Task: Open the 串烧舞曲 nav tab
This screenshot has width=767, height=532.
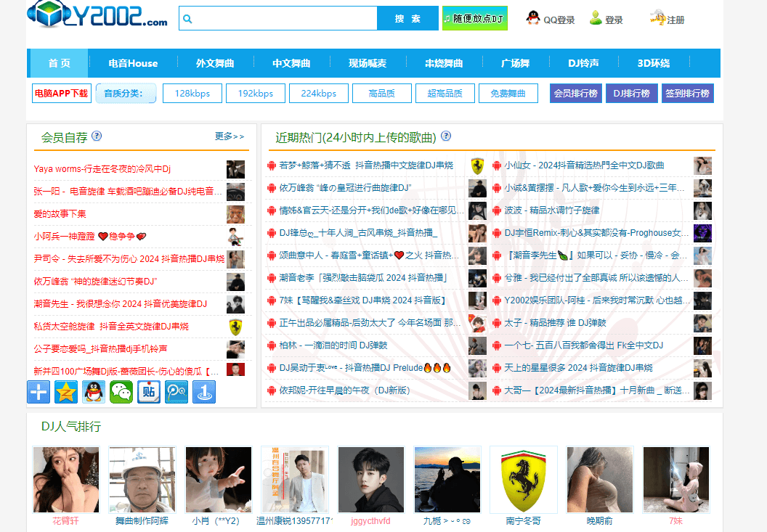Action: (445, 63)
